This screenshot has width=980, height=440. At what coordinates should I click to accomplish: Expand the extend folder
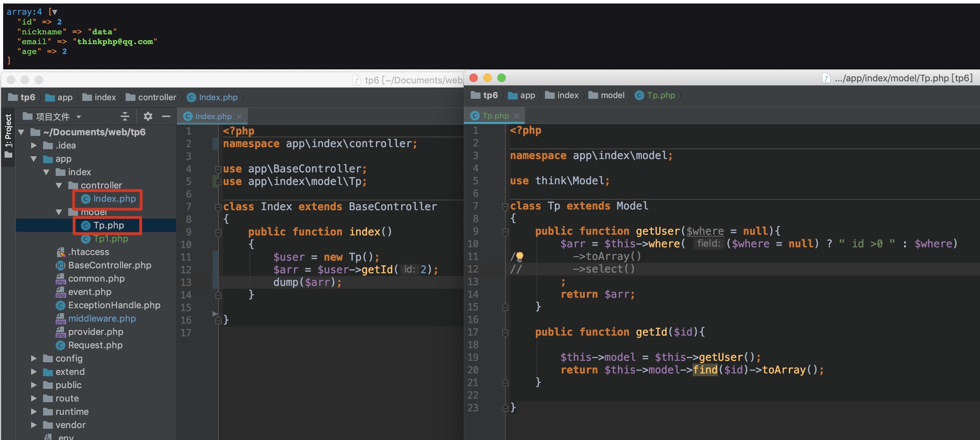[x=34, y=371]
